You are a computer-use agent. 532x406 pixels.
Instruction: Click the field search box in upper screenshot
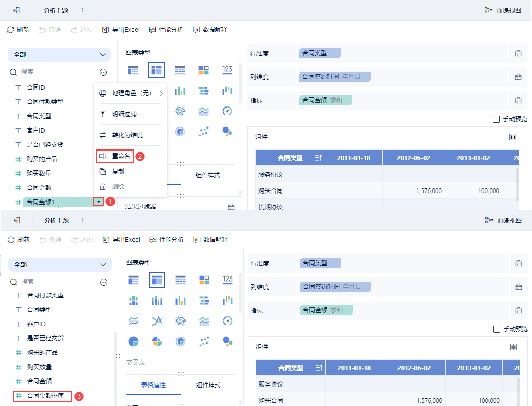[52, 72]
